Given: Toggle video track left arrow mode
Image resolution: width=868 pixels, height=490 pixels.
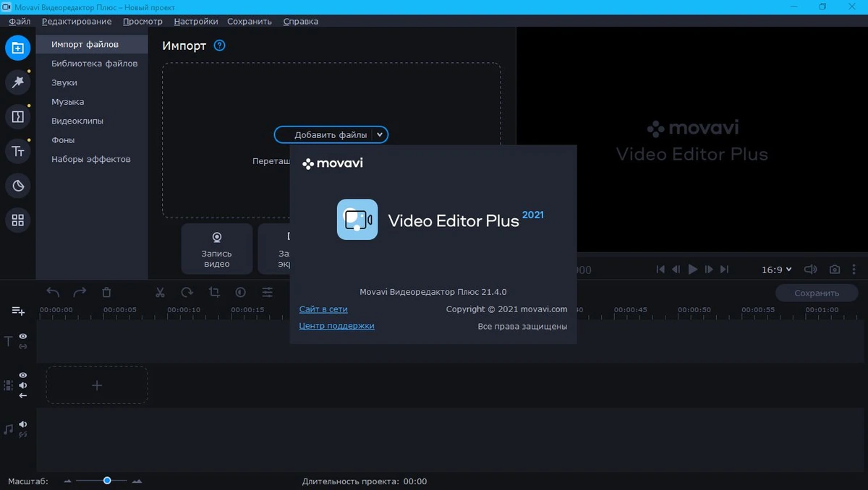Looking at the screenshot, I should (23, 395).
